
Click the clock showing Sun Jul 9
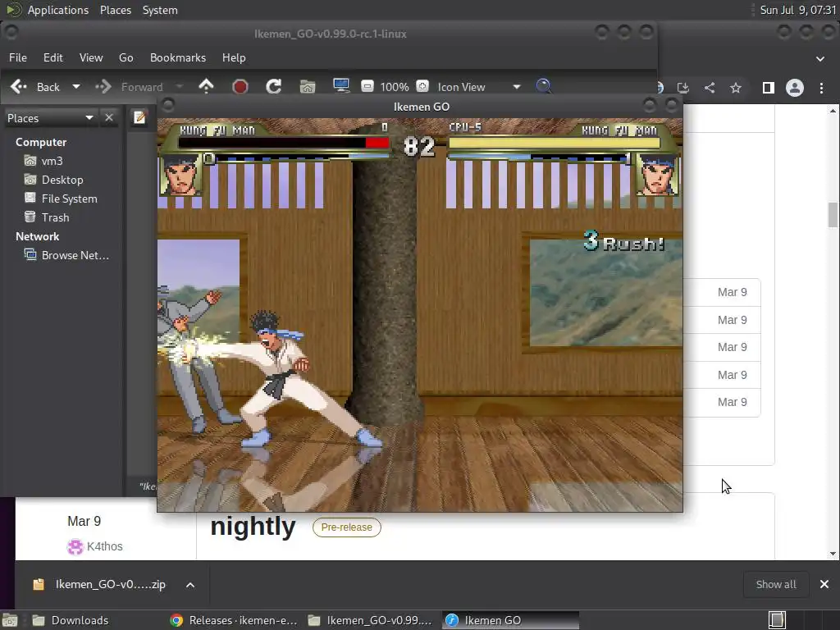pos(797,10)
